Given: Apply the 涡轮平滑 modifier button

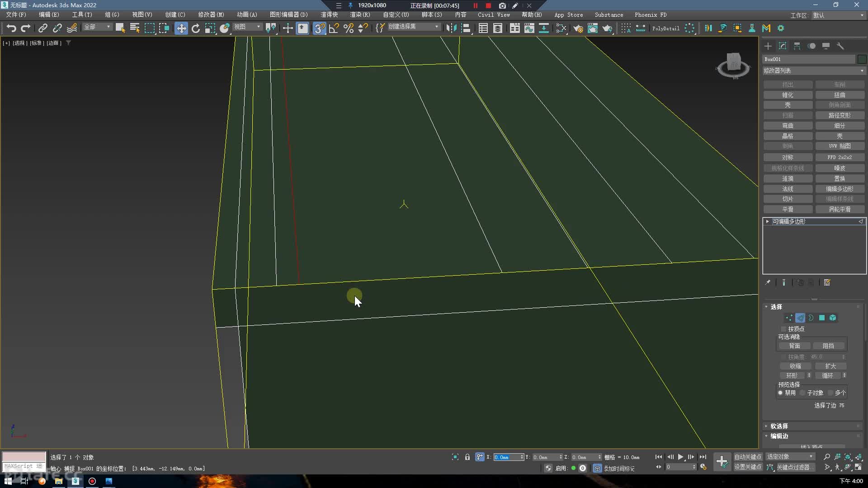Looking at the screenshot, I should coord(840,209).
